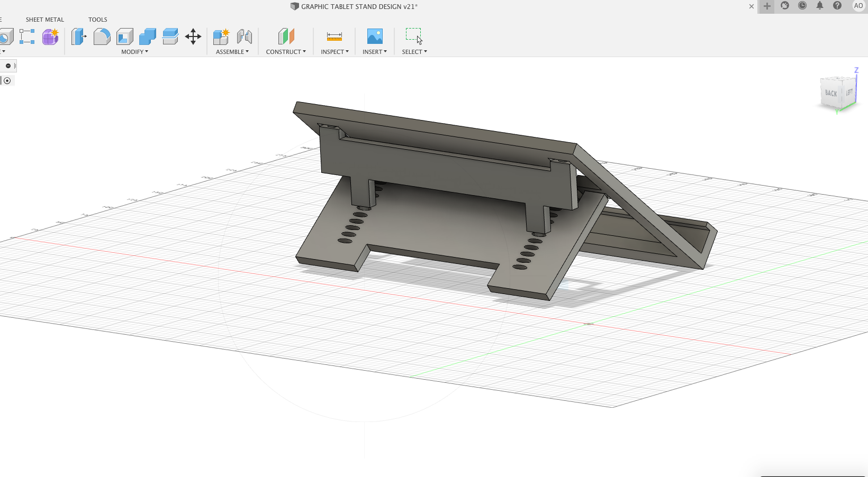Click the bounding box pattern icon

tap(27, 36)
